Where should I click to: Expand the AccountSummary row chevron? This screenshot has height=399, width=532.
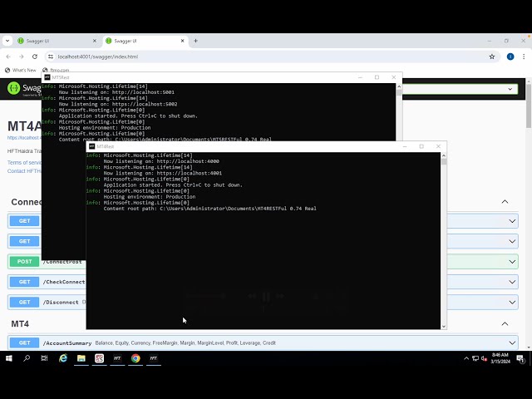click(512, 343)
